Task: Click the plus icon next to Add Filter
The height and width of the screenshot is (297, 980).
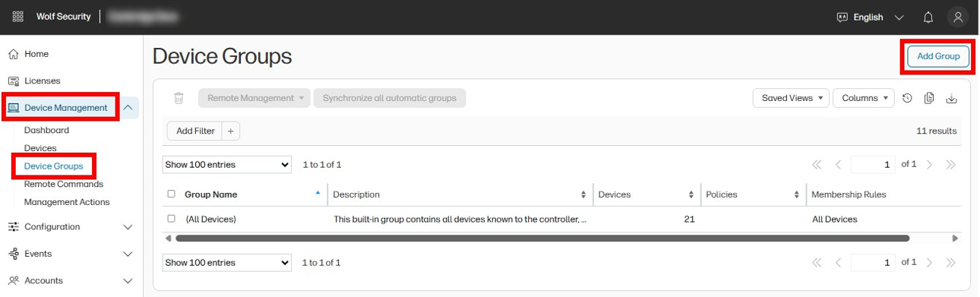Action: pos(231,131)
